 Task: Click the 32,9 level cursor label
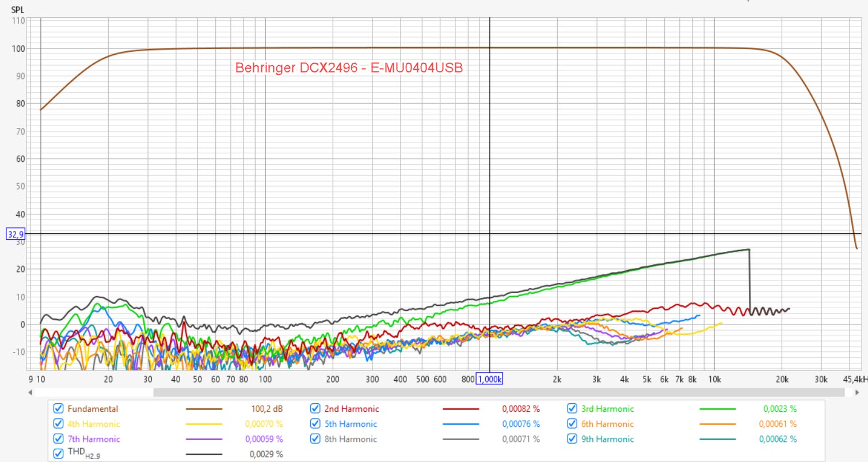[x=14, y=234]
